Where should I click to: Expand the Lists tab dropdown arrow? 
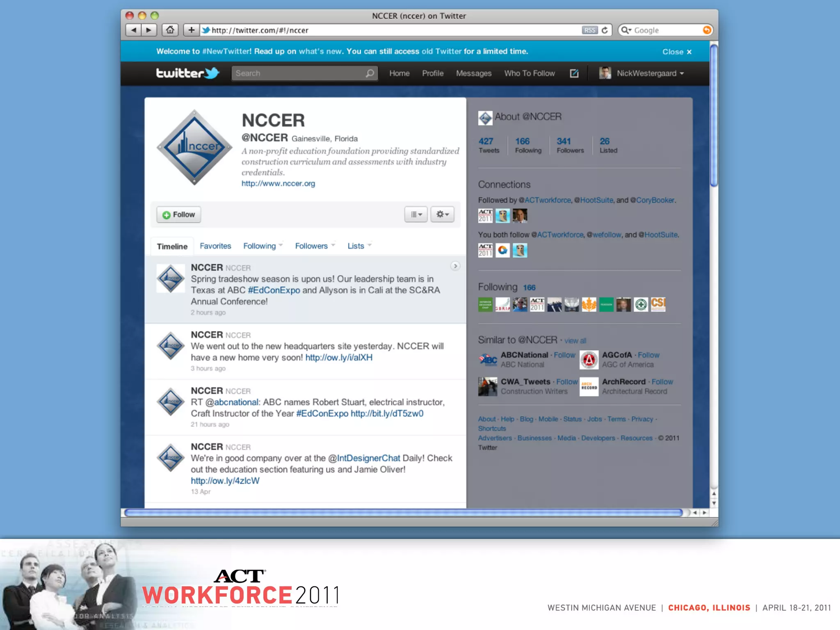pyautogui.click(x=370, y=245)
